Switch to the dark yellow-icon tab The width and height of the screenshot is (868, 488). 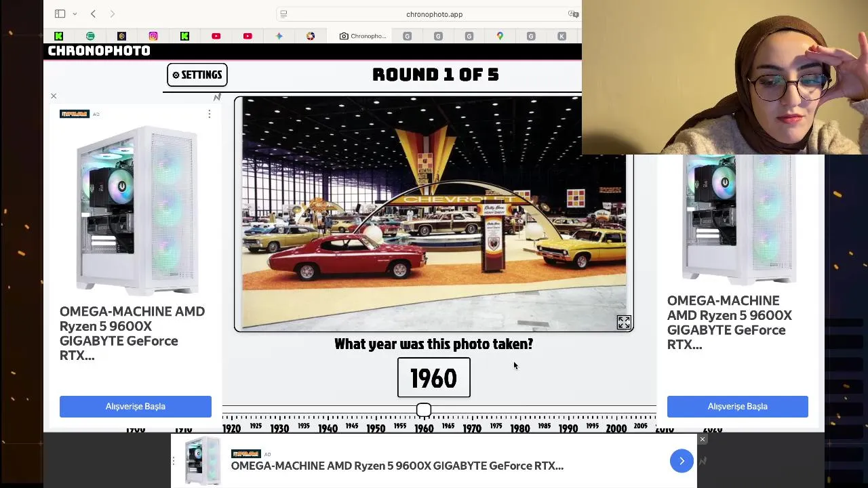click(121, 36)
